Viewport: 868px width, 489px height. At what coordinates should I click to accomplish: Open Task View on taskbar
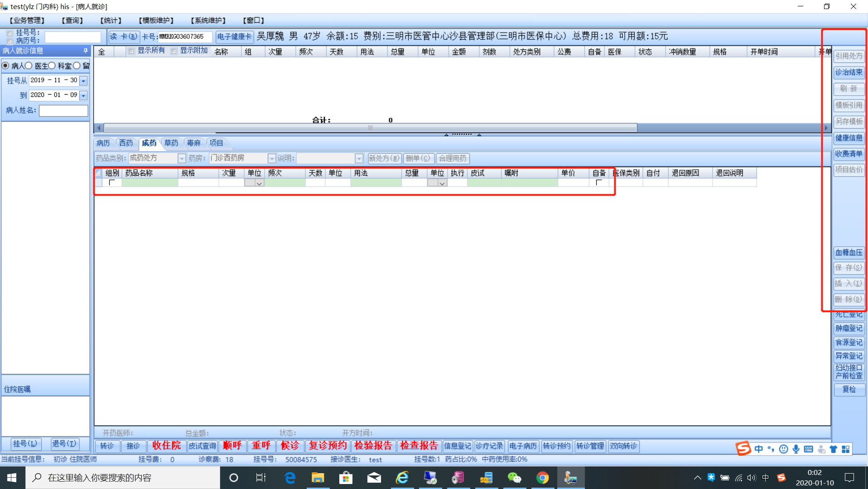(x=261, y=478)
